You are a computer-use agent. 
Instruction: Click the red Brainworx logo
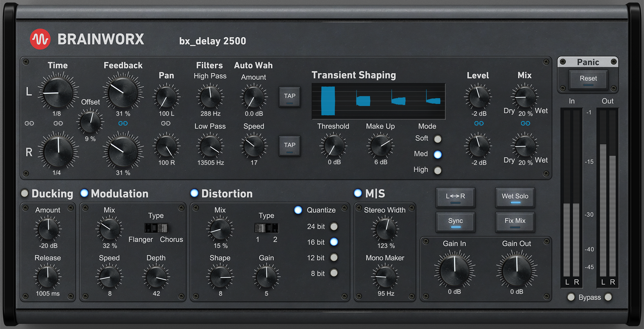click(x=40, y=38)
